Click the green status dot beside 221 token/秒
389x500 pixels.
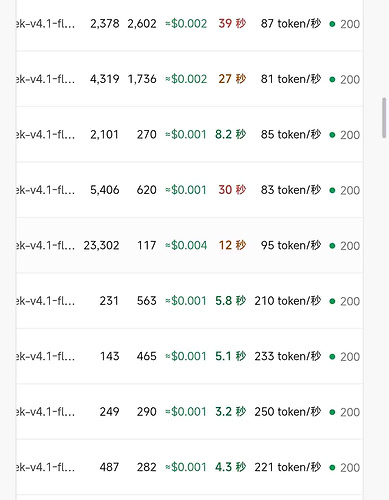tap(332, 467)
